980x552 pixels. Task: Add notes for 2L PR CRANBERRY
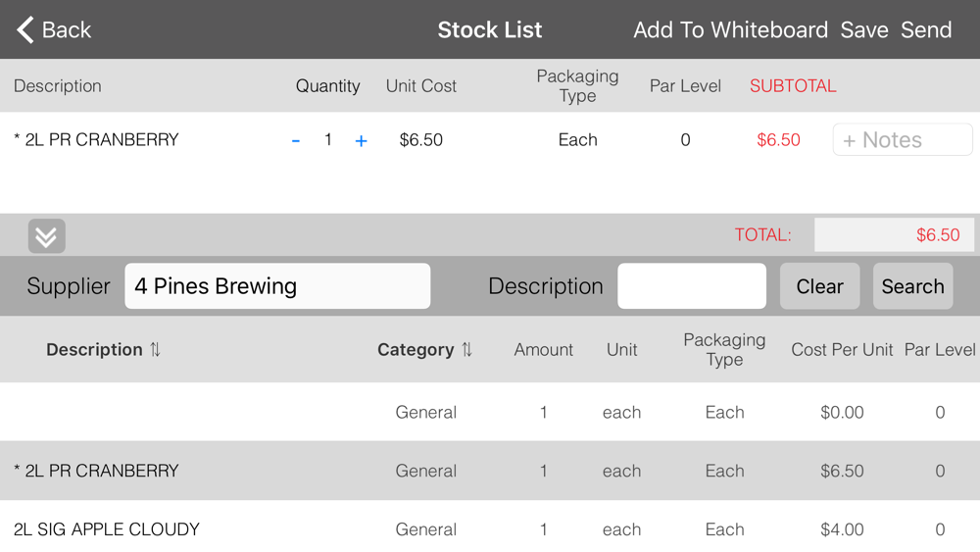tap(903, 139)
